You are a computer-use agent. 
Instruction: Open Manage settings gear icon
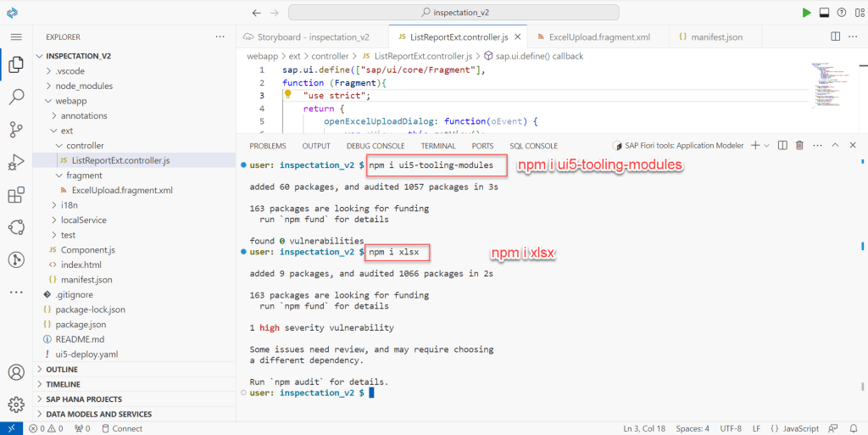pyautogui.click(x=16, y=404)
